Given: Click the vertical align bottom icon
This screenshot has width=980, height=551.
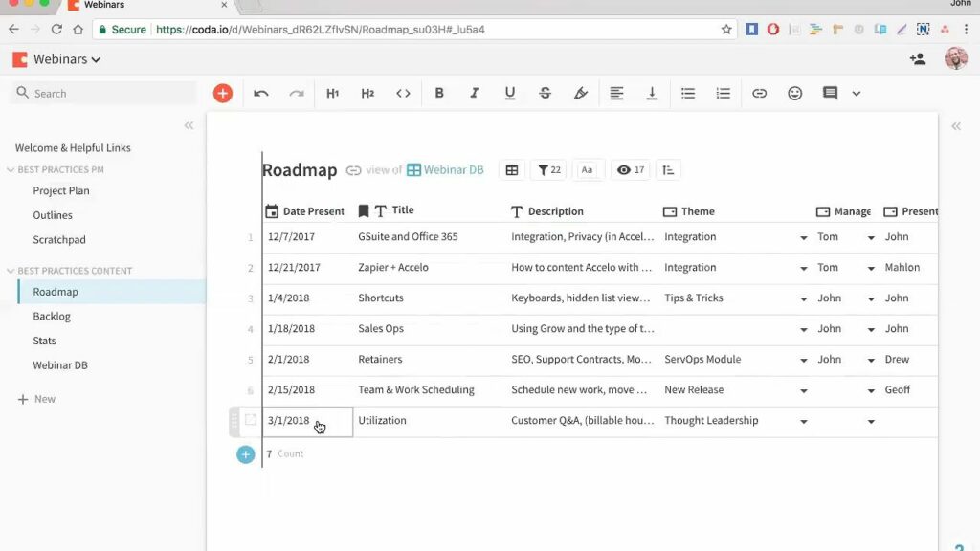Looking at the screenshot, I should tap(652, 93).
